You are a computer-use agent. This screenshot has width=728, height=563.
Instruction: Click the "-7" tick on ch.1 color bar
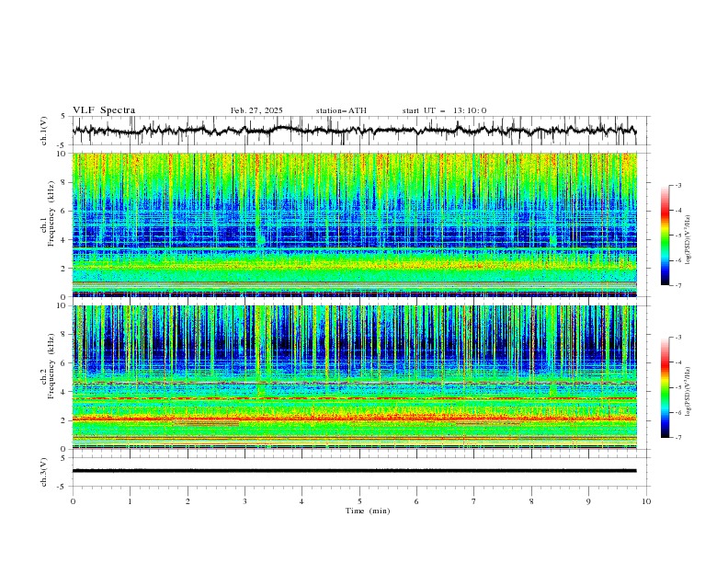point(677,285)
